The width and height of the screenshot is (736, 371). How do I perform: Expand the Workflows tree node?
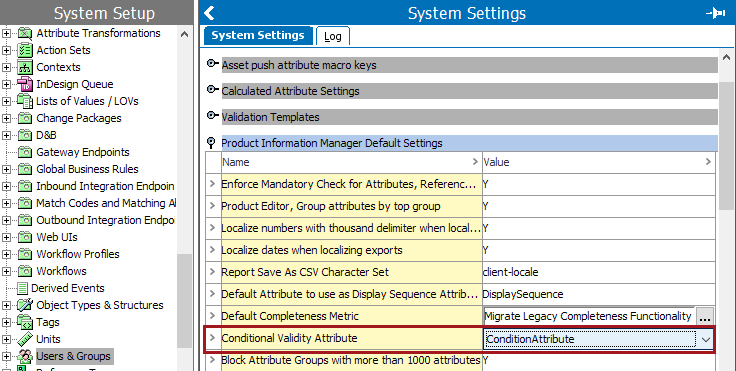coord(6,271)
